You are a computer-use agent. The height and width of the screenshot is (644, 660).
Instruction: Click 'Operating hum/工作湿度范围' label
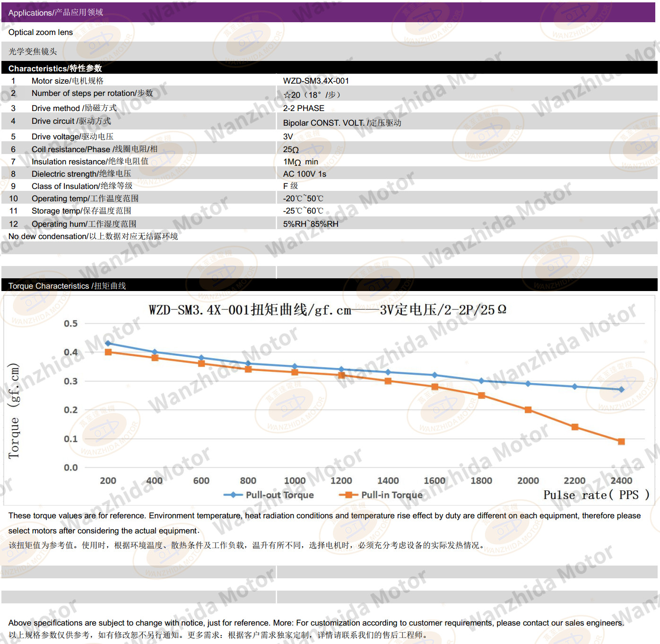tap(84, 223)
